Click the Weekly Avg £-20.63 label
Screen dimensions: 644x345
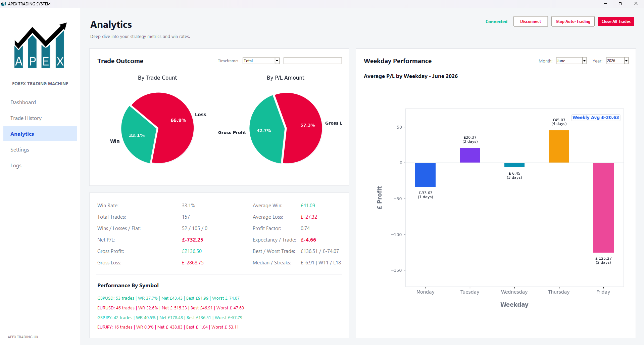point(596,117)
